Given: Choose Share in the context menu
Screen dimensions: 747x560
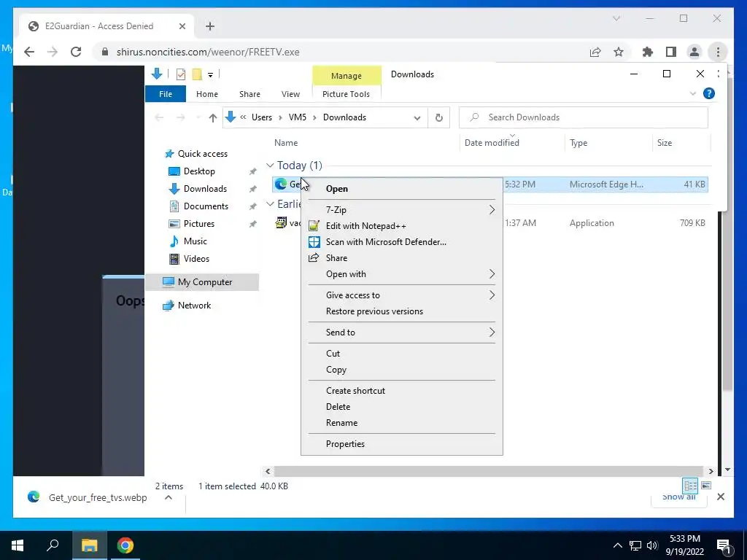Looking at the screenshot, I should click(x=402, y=258).
